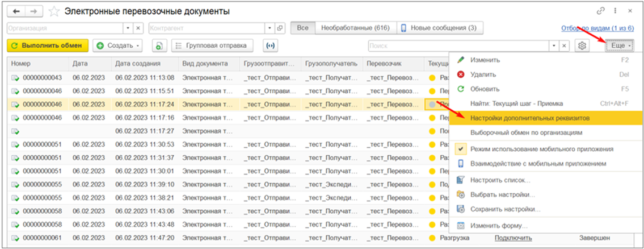
Task: Choose Выборочный обмен по организациям
Action: 526,132
